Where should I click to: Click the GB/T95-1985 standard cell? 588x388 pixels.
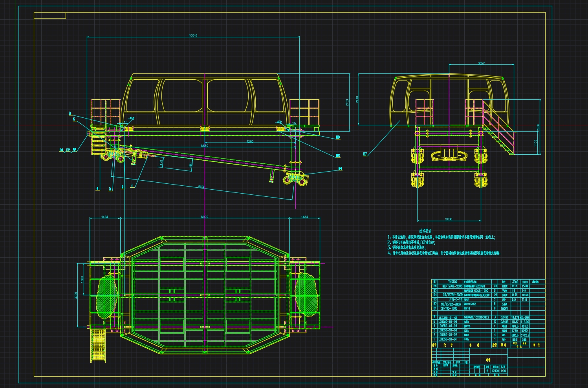click(449, 309)
